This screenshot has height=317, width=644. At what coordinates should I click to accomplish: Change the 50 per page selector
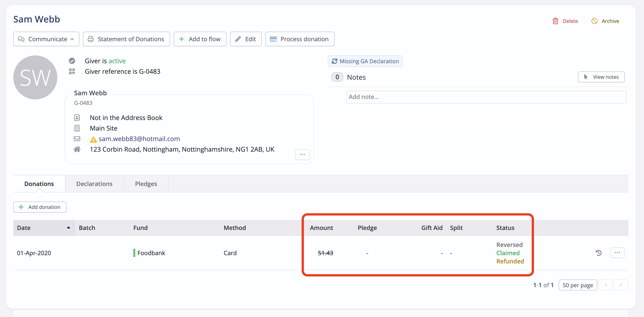point(578,285)
